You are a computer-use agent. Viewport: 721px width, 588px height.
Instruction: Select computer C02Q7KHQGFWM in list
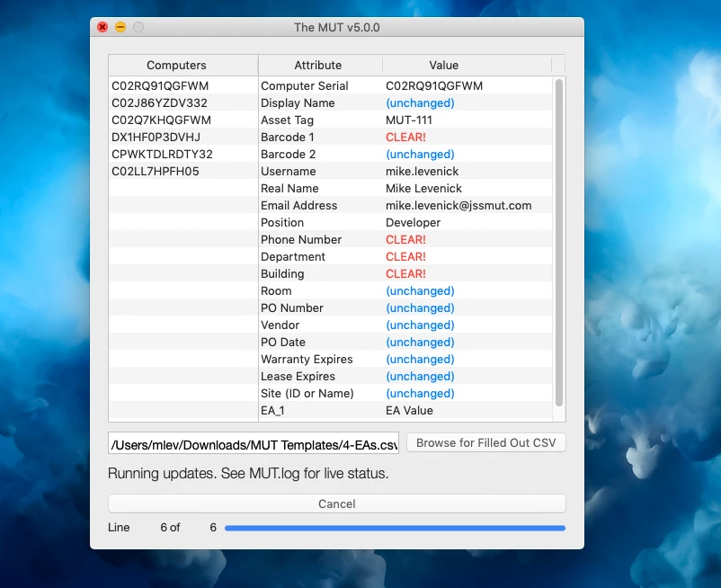183,120
